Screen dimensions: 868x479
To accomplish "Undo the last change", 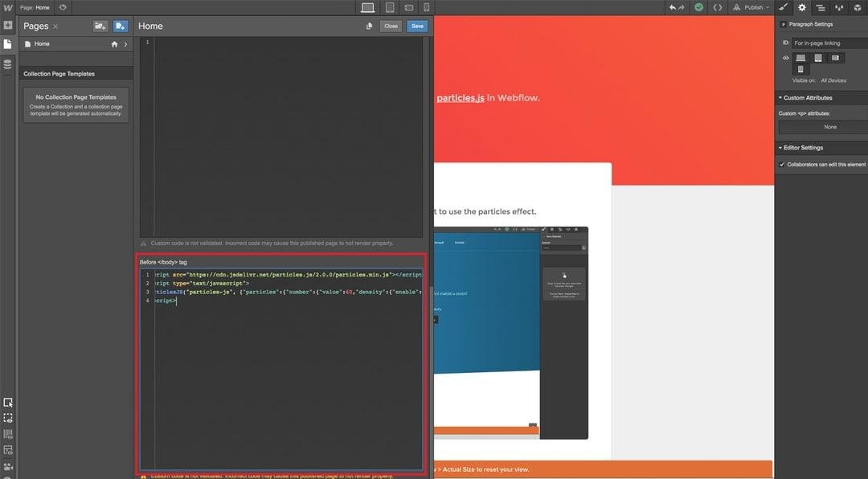I will click(x=672, y=8).
